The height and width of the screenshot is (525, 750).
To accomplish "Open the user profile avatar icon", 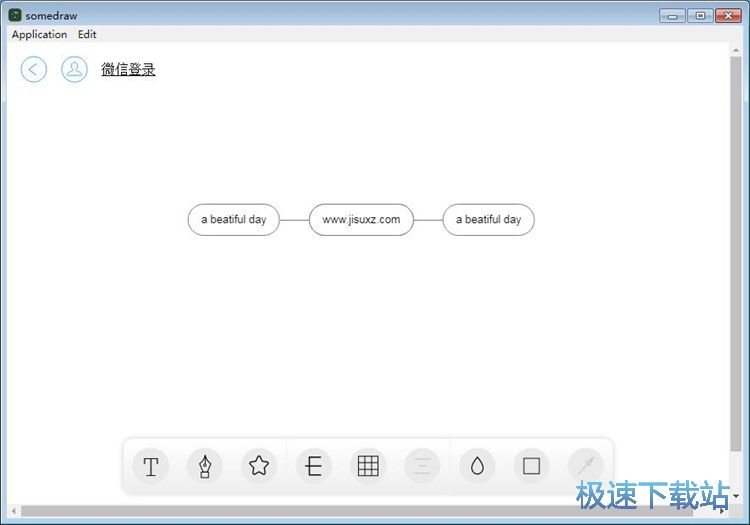I will click(75, 70).
